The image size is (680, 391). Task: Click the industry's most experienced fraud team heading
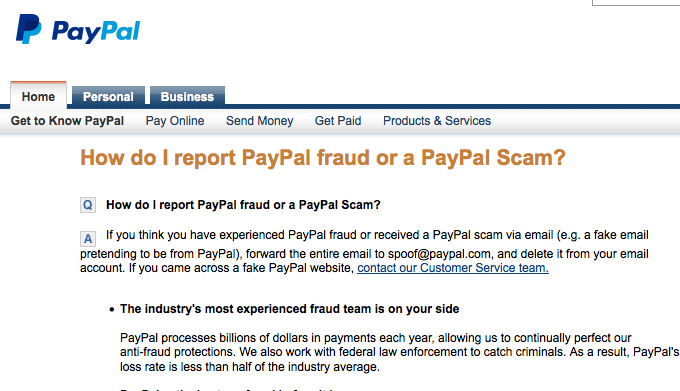coord(289,309)
